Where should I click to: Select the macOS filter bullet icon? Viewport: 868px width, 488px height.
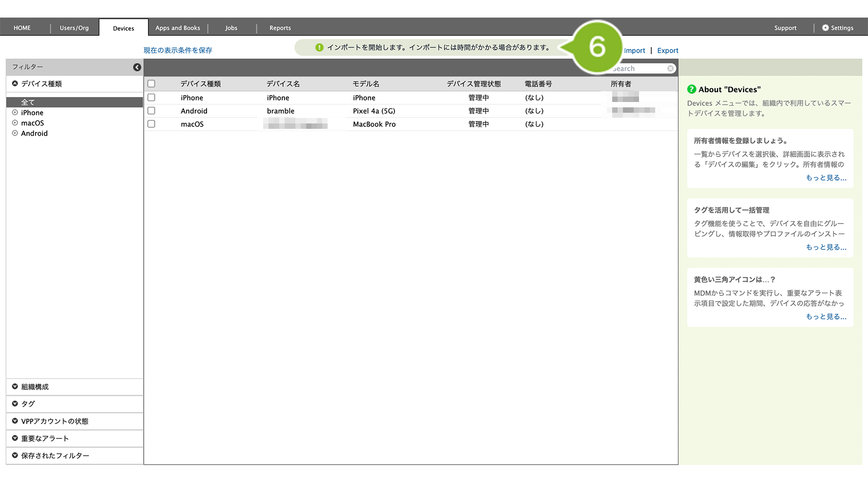point(15,123)
